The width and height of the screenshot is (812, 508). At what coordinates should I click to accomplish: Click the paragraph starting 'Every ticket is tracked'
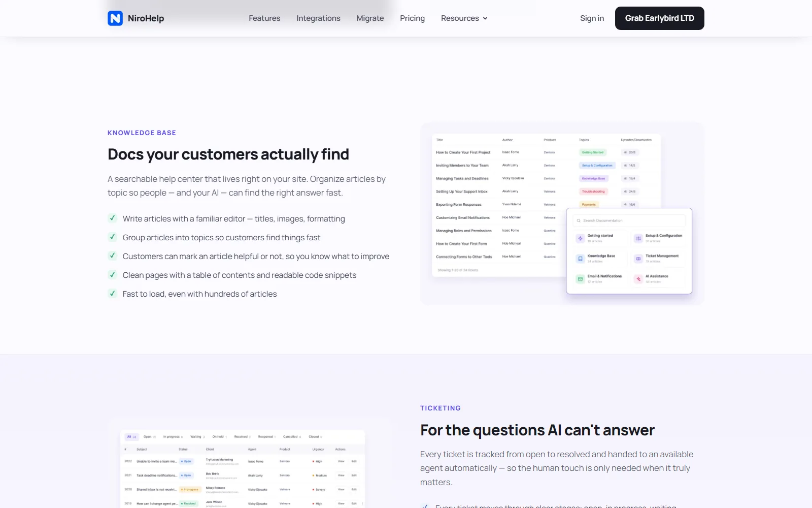coord(557,468)
